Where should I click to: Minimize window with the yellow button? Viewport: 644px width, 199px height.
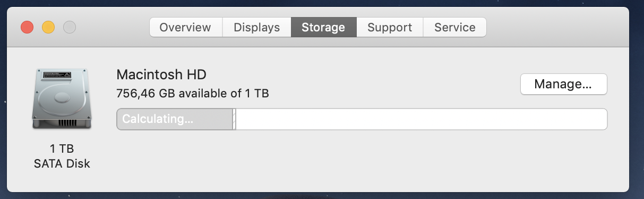48,27
